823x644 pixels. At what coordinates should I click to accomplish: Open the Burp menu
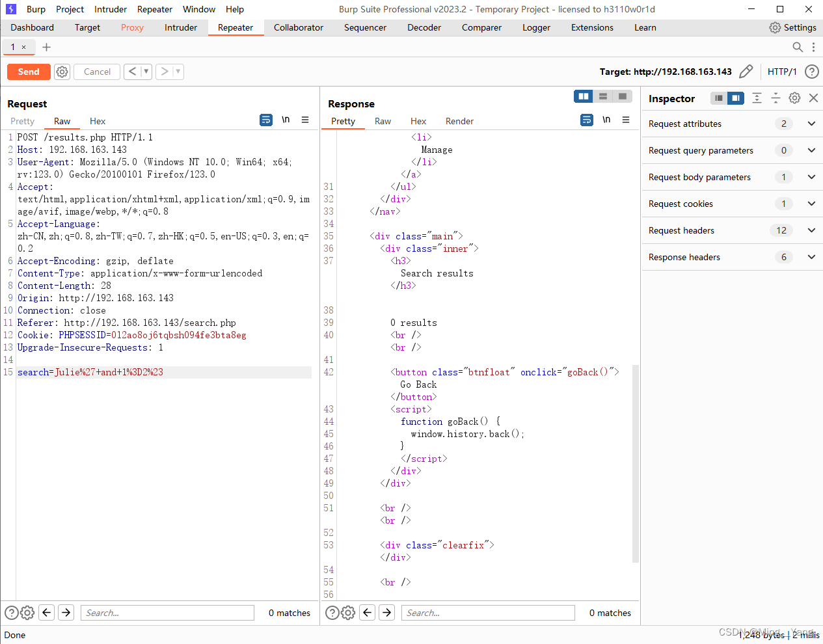pos(36,9)
